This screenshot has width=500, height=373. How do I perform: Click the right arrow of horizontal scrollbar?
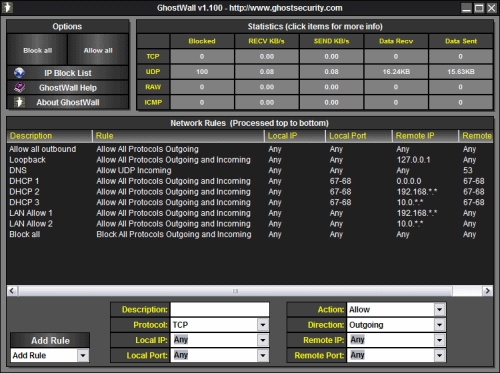(x=488, y=291)
